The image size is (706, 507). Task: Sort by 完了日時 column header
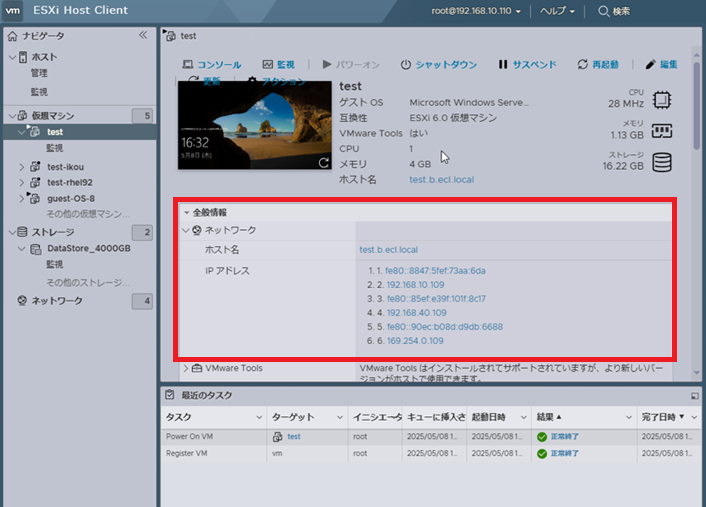pyautogui.click(x=659, y=417)
